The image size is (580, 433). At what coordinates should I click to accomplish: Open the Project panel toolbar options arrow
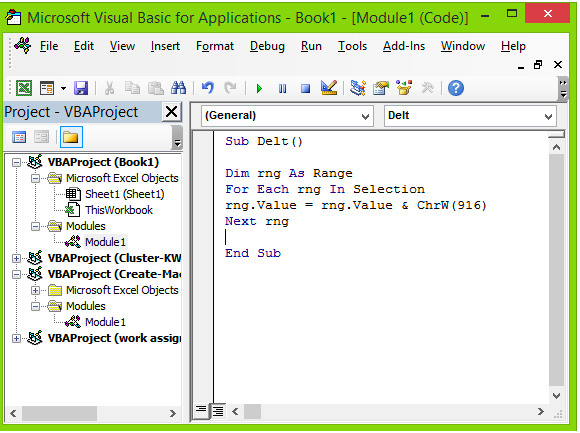[x=177, y=138]
